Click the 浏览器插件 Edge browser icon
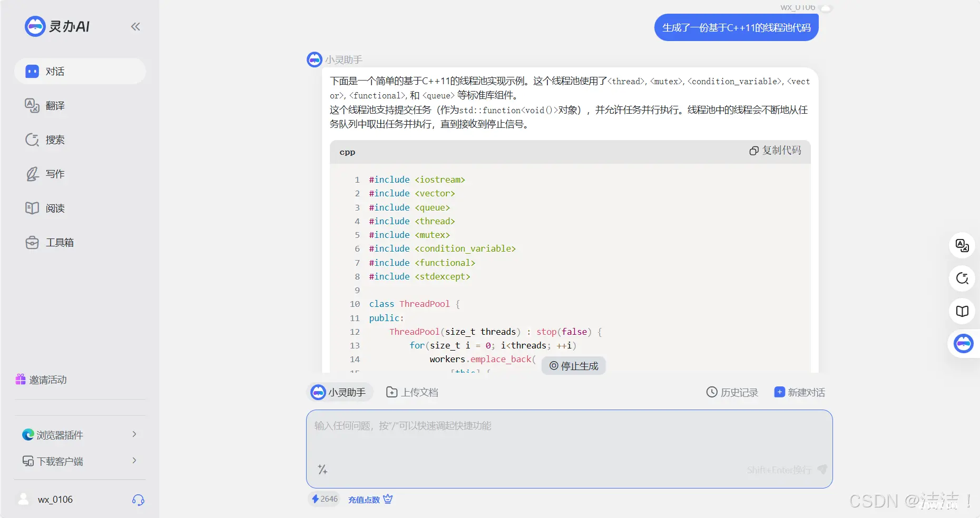This screenshot has width=980, height=518. [x=28, y=434]
